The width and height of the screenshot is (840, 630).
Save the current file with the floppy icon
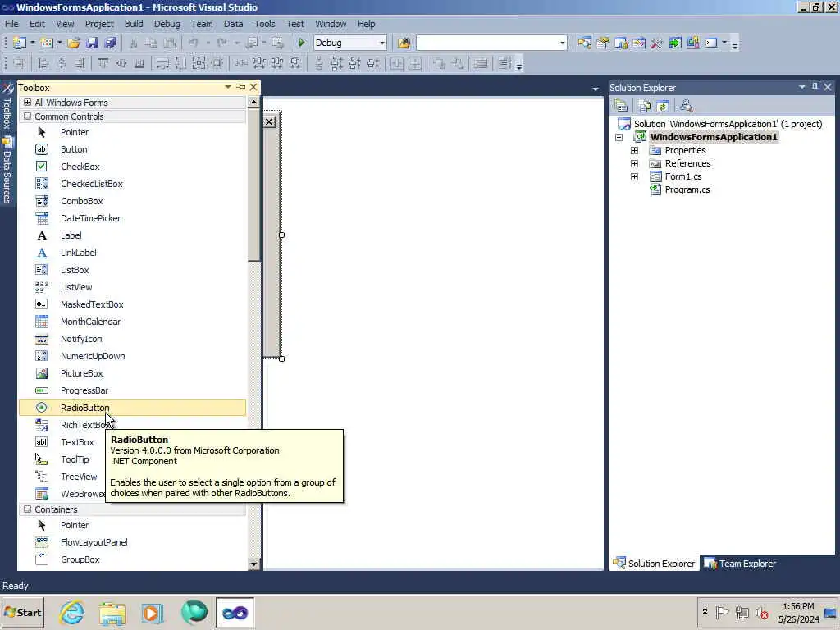point(92,43)
